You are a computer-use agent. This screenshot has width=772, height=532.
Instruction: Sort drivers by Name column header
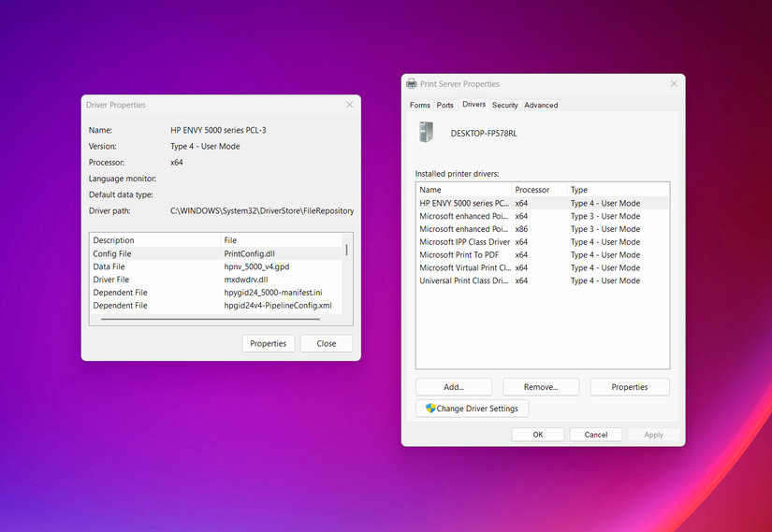pyautogui.click(x=464, y=190)
